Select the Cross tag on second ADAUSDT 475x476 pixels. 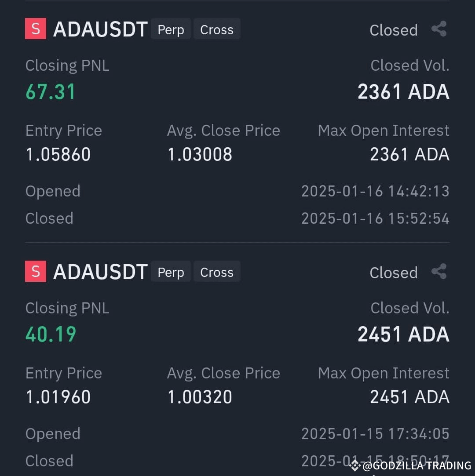(217, 271)
